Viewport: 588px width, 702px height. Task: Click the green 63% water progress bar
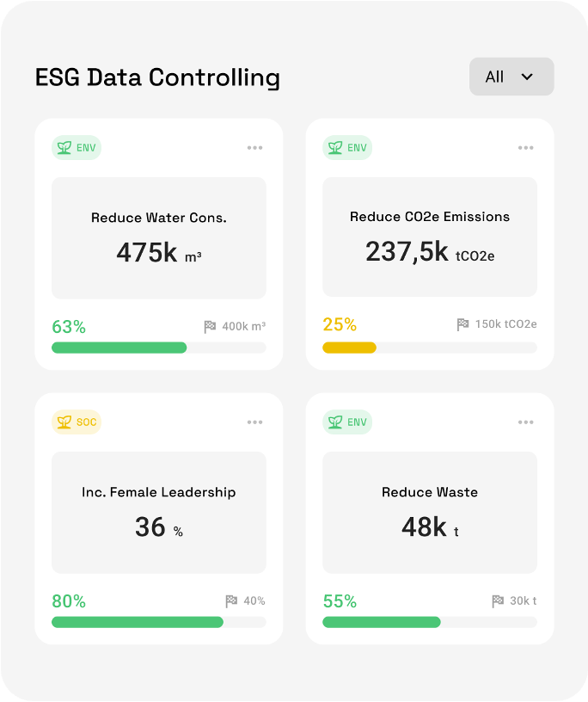pyautogui.click(x=119, y=348)
